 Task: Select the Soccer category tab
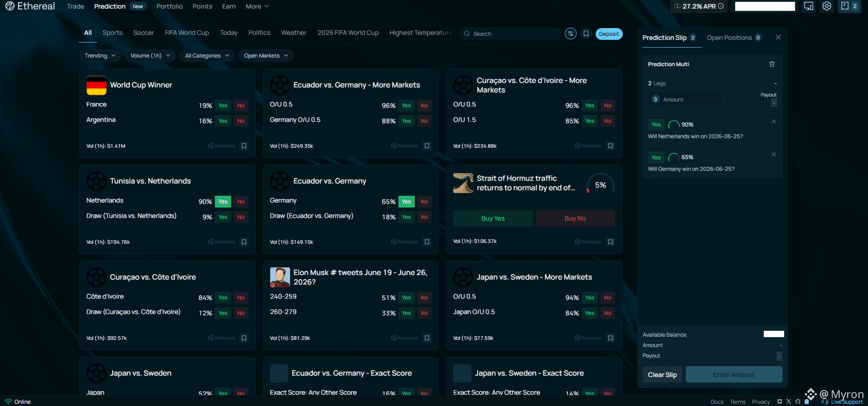(x=144, y=33)
